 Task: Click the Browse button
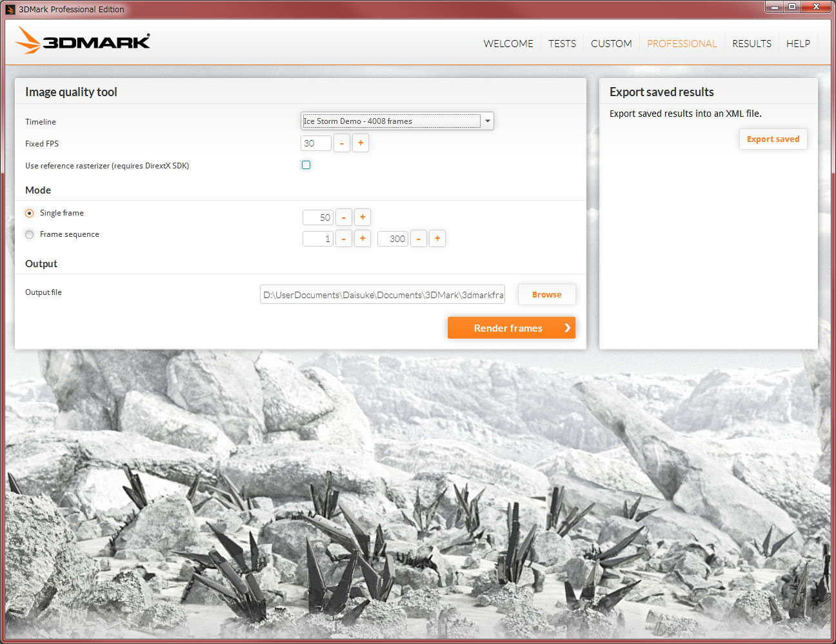coord(547,294)
